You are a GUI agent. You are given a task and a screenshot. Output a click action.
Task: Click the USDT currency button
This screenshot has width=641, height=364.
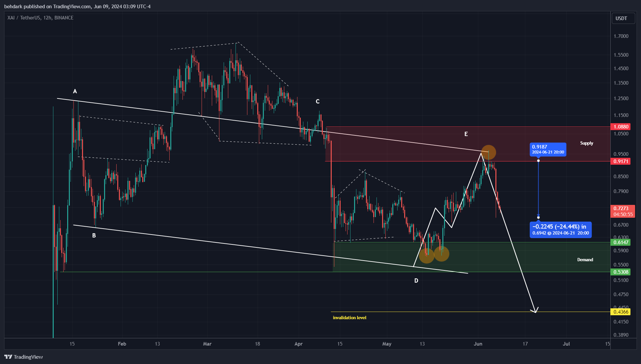click(623, 18)
